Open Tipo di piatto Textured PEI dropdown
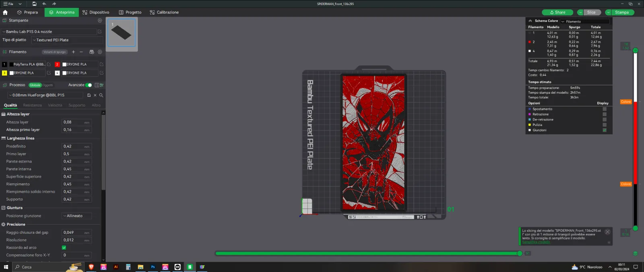The height and width of the screenshot is (272, 644). (x=67, y=40)
